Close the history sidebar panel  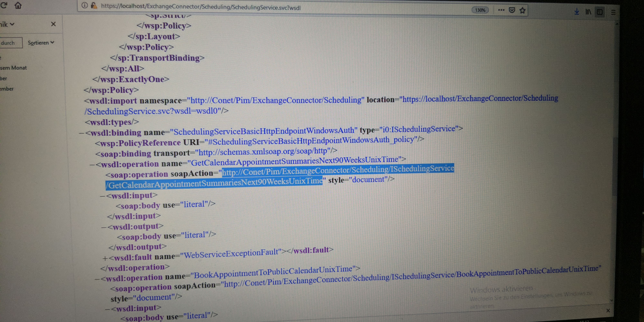point(53,24)
